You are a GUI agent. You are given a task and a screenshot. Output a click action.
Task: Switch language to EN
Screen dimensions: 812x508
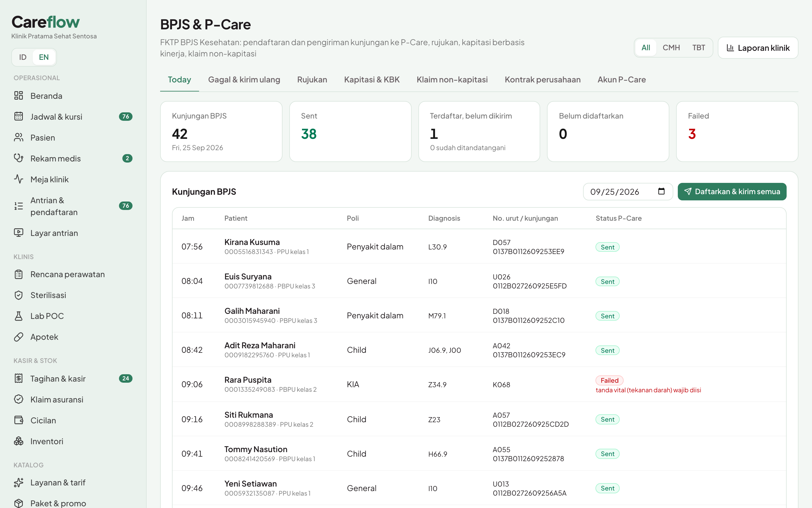(44, 57)
